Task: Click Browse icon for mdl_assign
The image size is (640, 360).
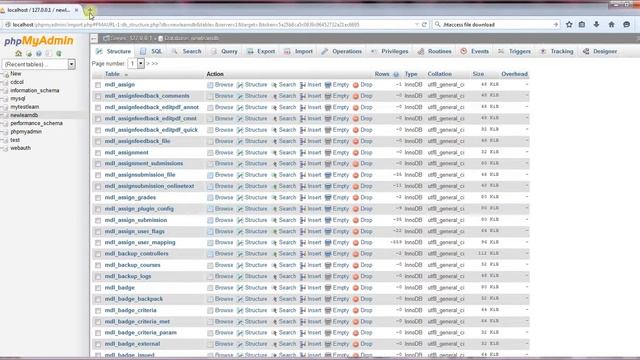Action: coord(210,85)
